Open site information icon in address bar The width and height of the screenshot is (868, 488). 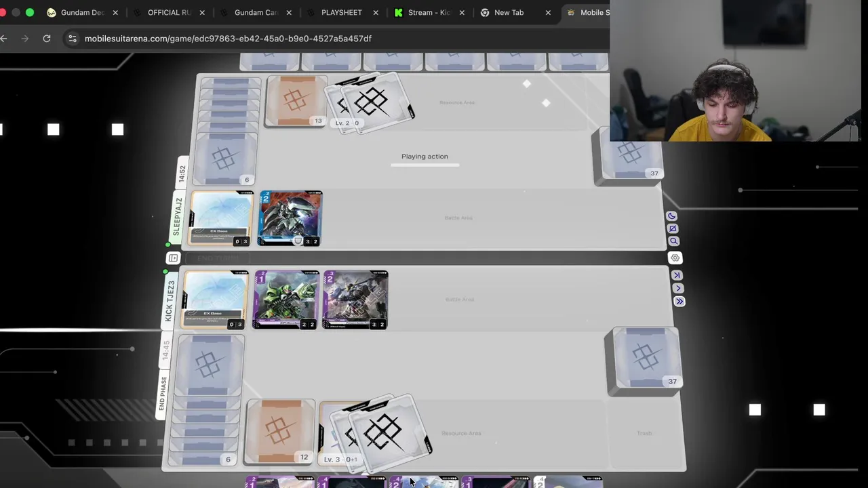click(x=73, y=39)
